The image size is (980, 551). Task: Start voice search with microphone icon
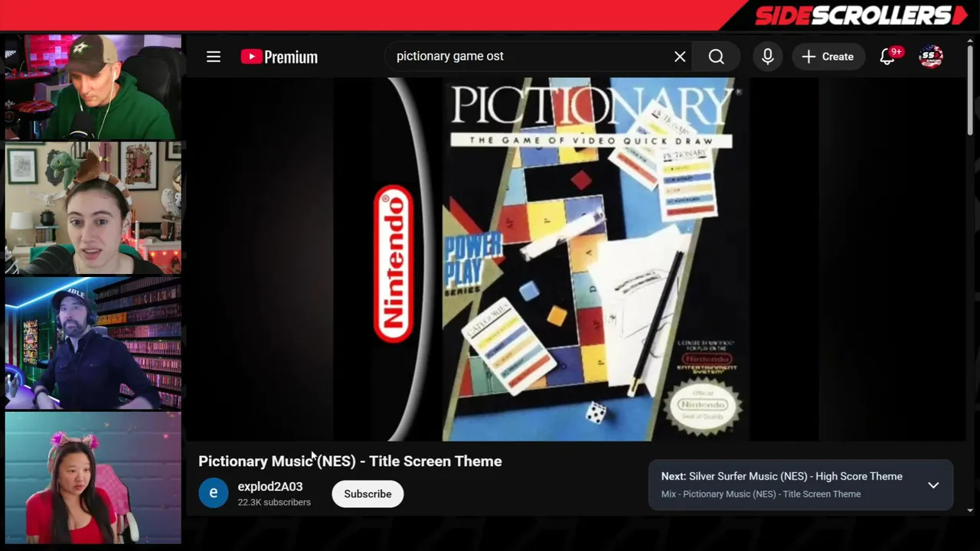click(768, 57)
